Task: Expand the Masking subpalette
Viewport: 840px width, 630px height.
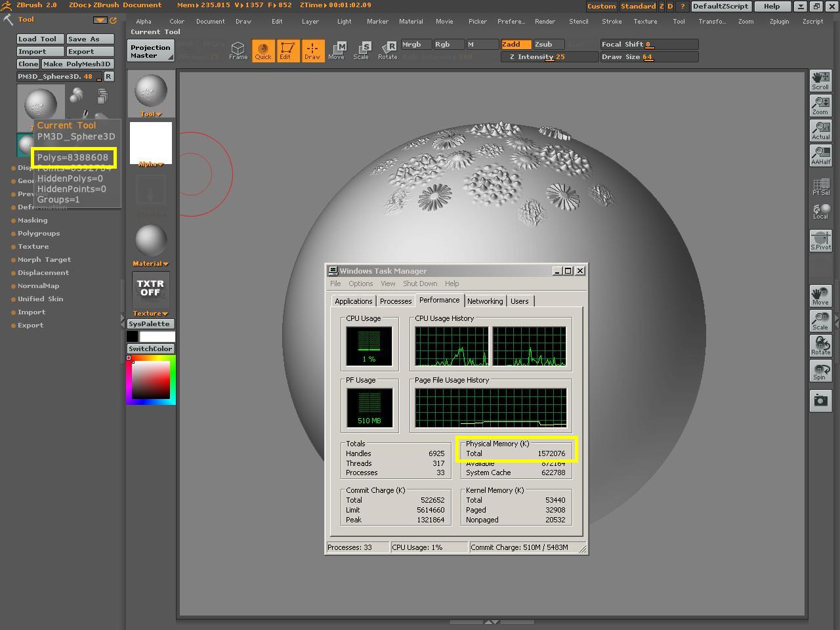Action: pyautogui.click(x=32, y=220)
